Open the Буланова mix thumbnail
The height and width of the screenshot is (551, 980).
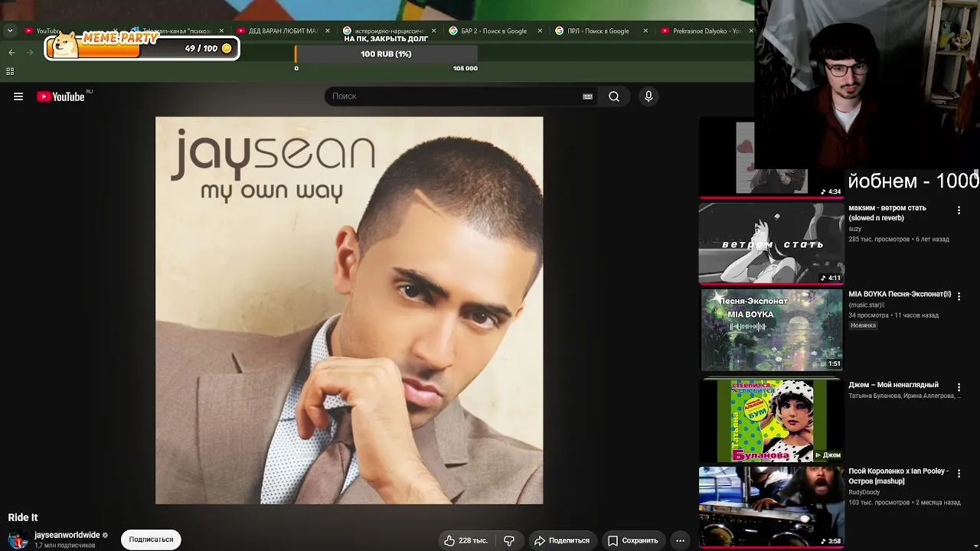(x=771, y=420)
